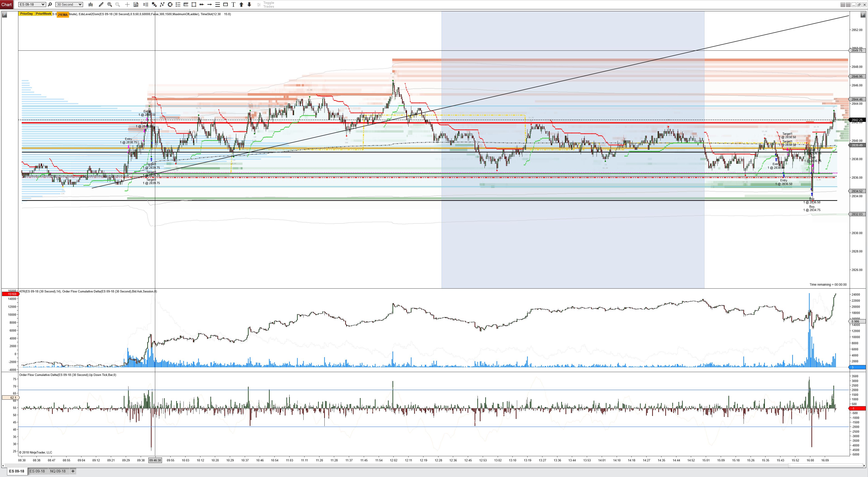Click the Up Down Tick cumulative delta label
The height and width of the screenshot is (477, 868).
[68, 375]
